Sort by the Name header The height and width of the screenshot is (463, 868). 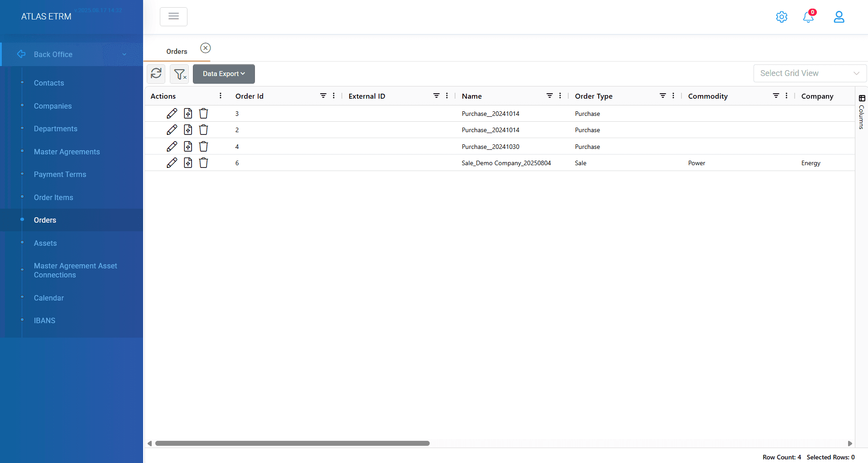[x=472, y=96]
